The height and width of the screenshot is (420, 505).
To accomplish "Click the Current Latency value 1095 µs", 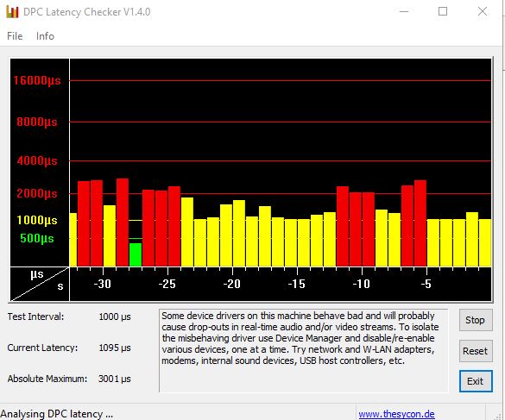I will [115, 348].
